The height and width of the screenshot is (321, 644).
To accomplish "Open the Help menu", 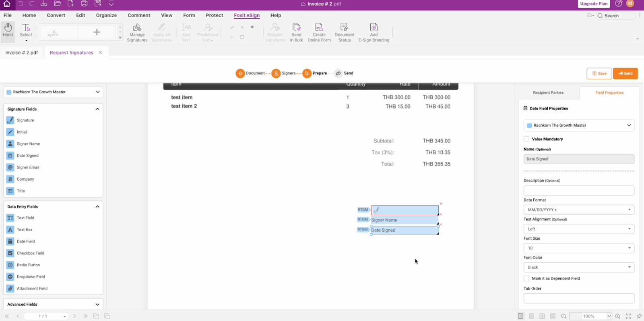I will (x=276, y=15).
